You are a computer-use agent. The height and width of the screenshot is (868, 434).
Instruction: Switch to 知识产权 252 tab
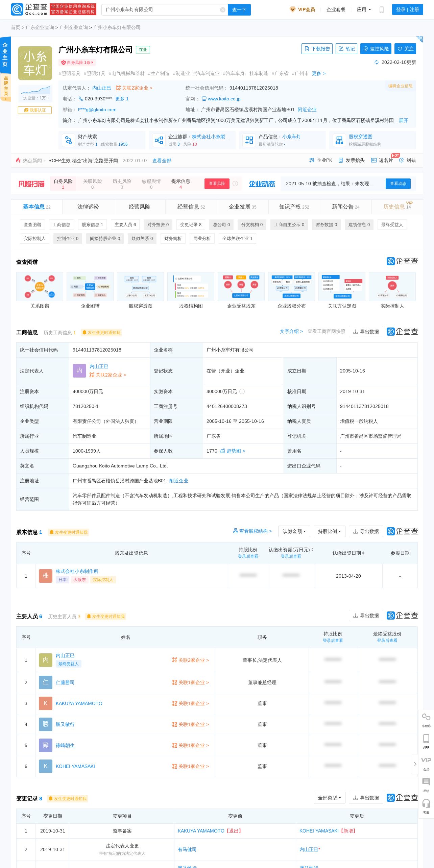coord(294,207)
